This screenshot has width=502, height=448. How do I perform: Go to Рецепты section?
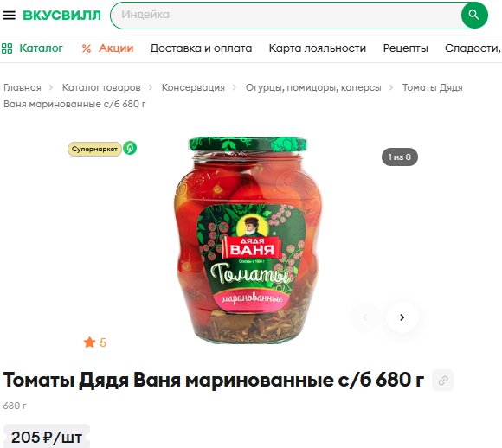coord(405,48)
